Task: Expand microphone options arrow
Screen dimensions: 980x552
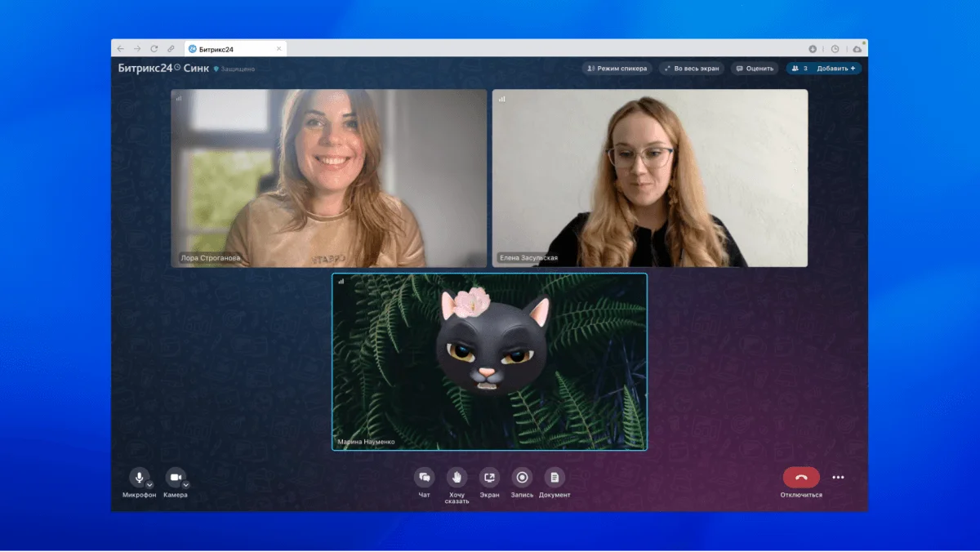Action: click(x=150, y=484)
